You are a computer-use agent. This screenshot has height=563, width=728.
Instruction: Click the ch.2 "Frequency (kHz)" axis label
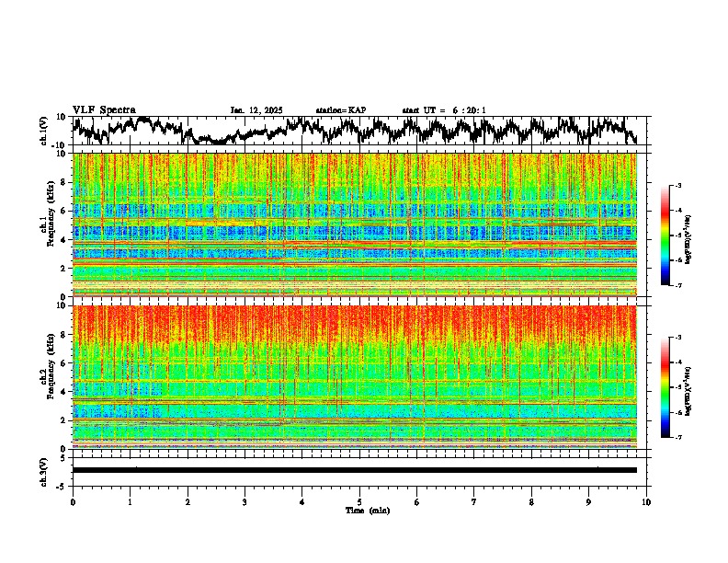51,366
